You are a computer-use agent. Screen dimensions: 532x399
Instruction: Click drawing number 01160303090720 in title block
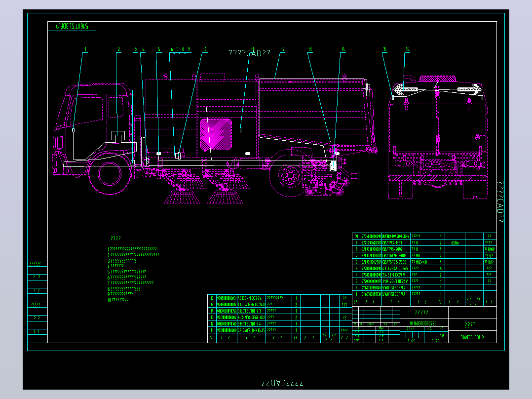click(423, 323)
